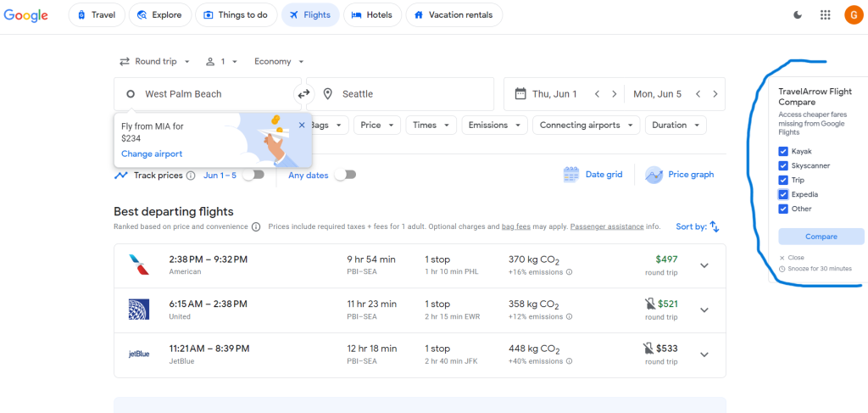Screen dimensions: 868x413
Task: Close the Fly from MIA popup
Action: (302, 126)
